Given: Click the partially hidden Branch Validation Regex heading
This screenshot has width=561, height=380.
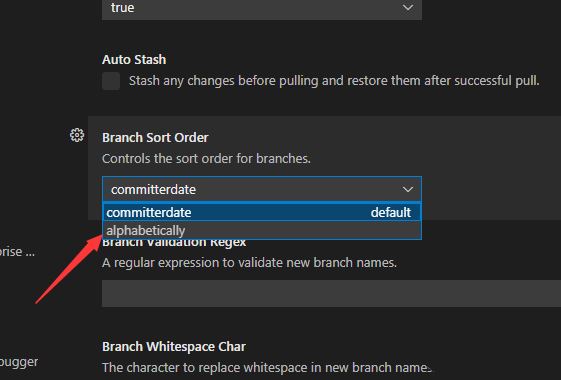Looking at the screenshot, I should point(174,243).
